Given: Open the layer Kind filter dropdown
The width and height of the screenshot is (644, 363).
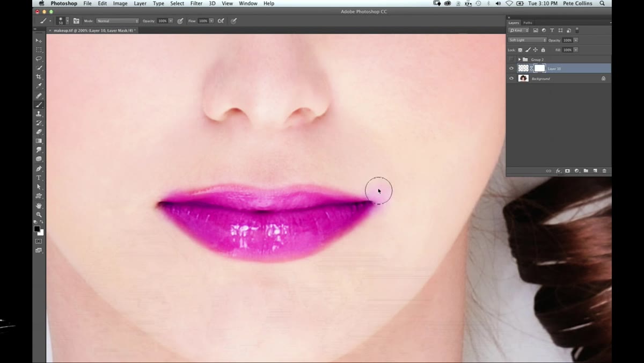Looking at the screenshot, I should [518, 31].
